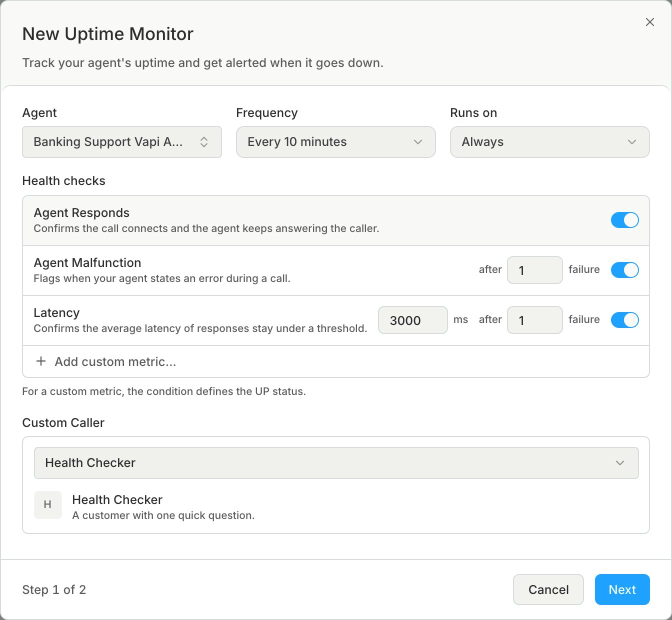Switch off the Latency health check toggle
This screenshot has width=672, height=620.
(625, 320)
